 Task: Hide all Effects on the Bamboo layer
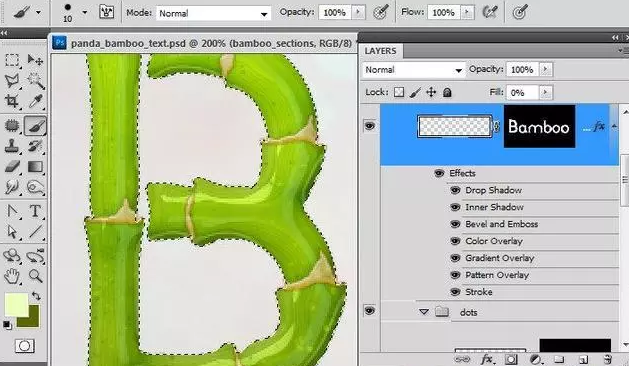(x=439, y=173)
